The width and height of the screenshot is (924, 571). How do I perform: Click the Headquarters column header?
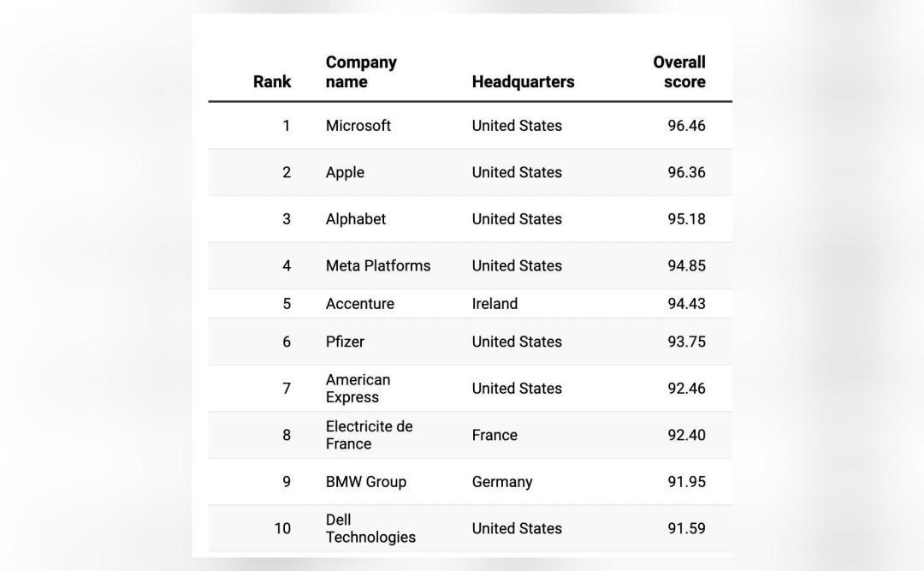pyautogui.click(x=523, y=81)
